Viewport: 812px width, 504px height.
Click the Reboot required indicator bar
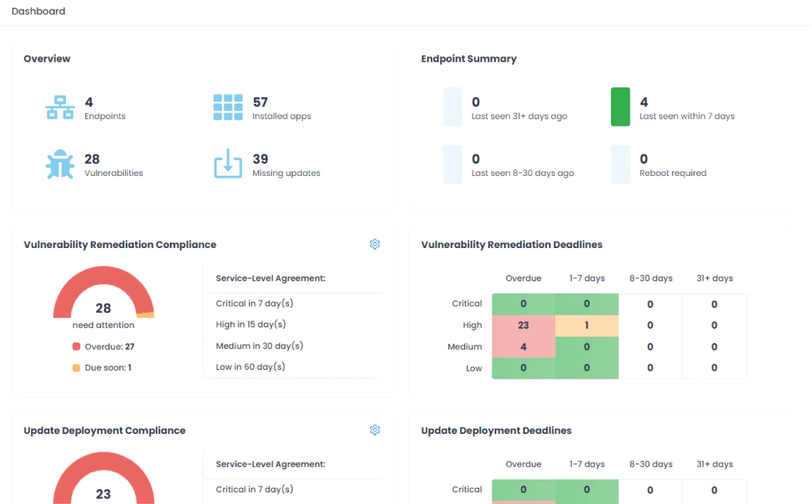point(620,164)
